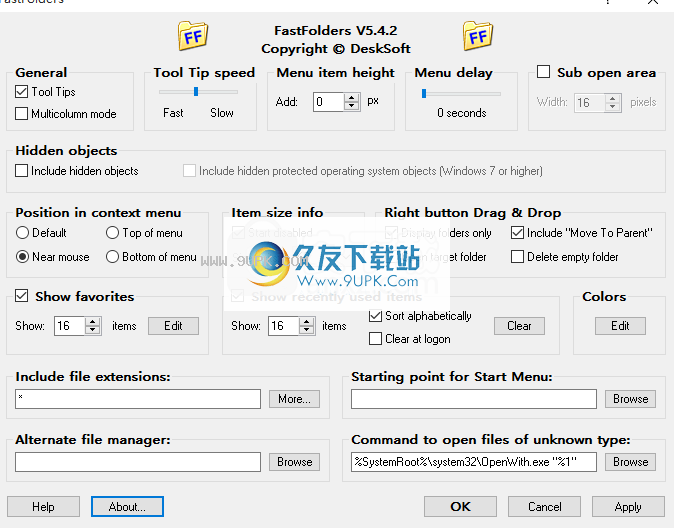Screen dimensions: 674x528
Task: Browse for unknown file type command
Action: [x=631, y=462]
